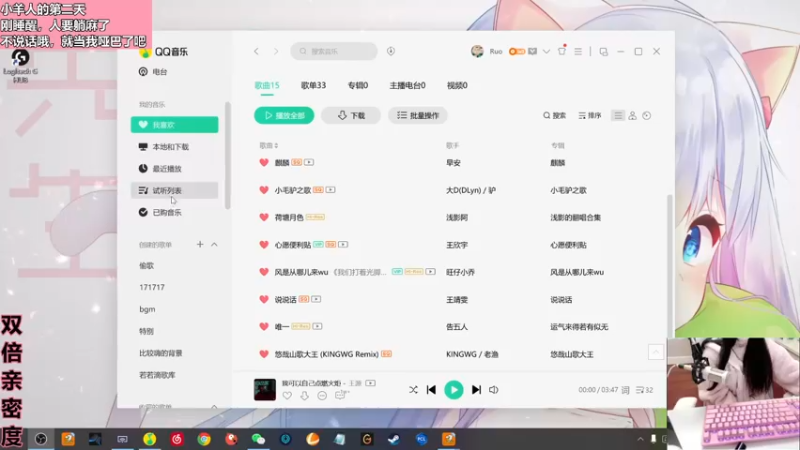Switch to album grouping view
The width and height of the screenshot is (800, 450).
coord(646,116)
